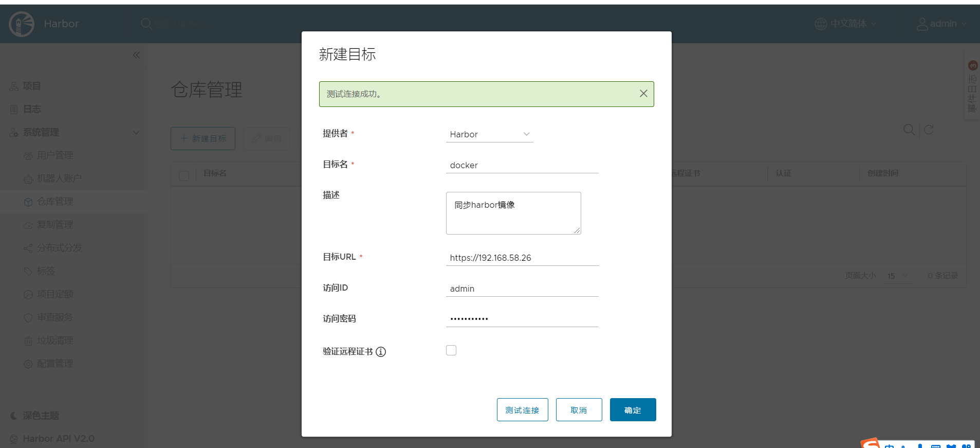Toggle the 验证远程证书 checkbox

[x=451, y=350]
